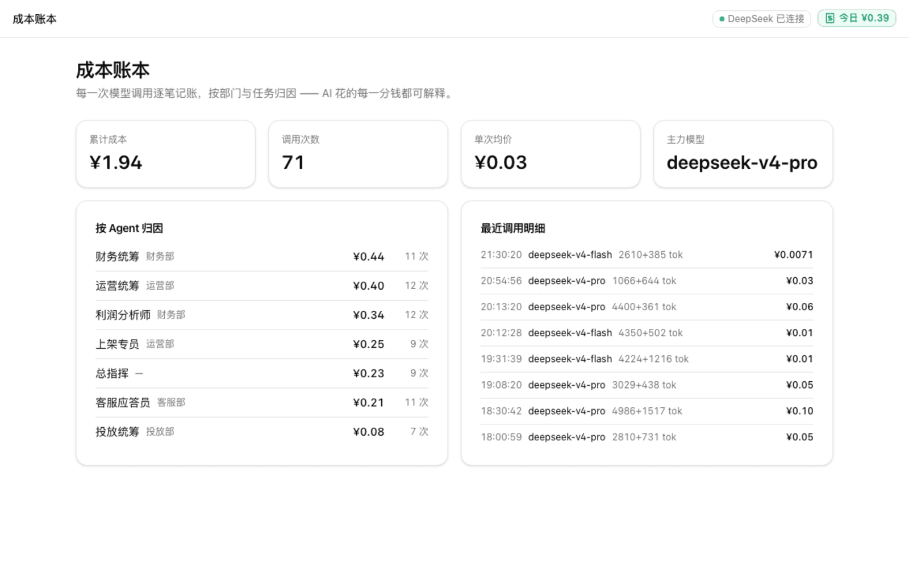Select the 20:12:28 call timestamp
The height and width of the screenshot is (588, 909).
pyautogui.click(x=501, y=333)
